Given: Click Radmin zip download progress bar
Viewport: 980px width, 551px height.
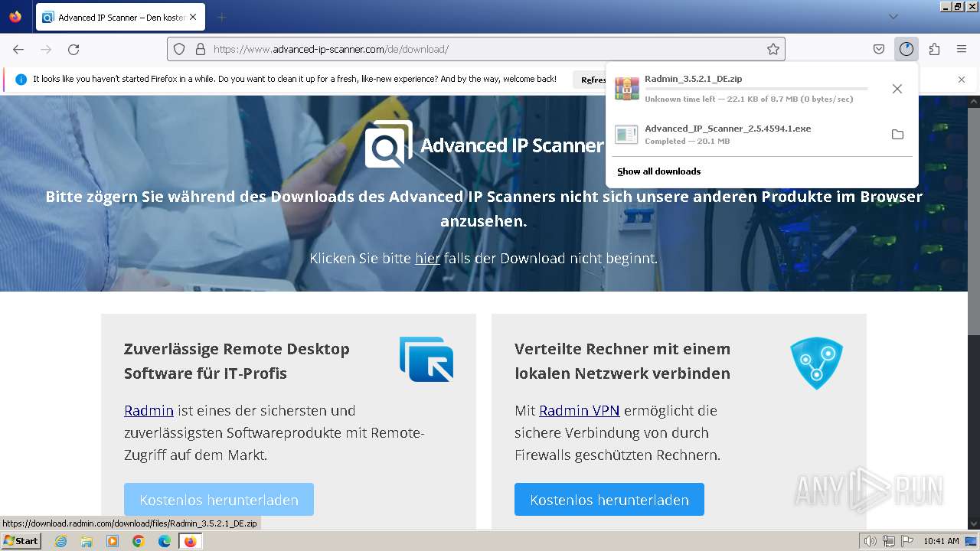Looking at the screenshot, I should [756, 89].
